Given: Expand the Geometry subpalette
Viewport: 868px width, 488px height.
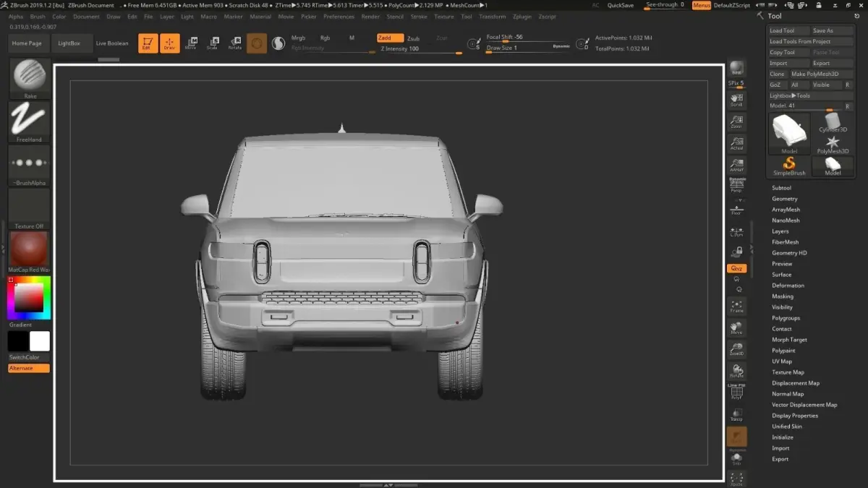Looking at the screenshot, I should tap(785, 199).
